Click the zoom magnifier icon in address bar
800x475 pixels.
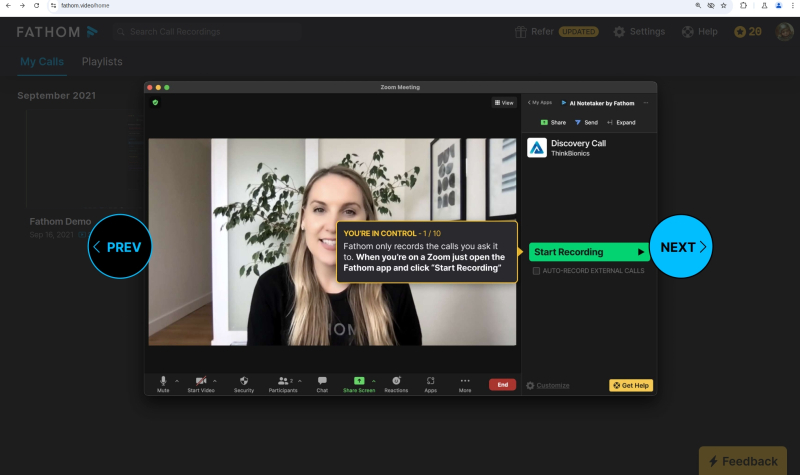[698, 6]
